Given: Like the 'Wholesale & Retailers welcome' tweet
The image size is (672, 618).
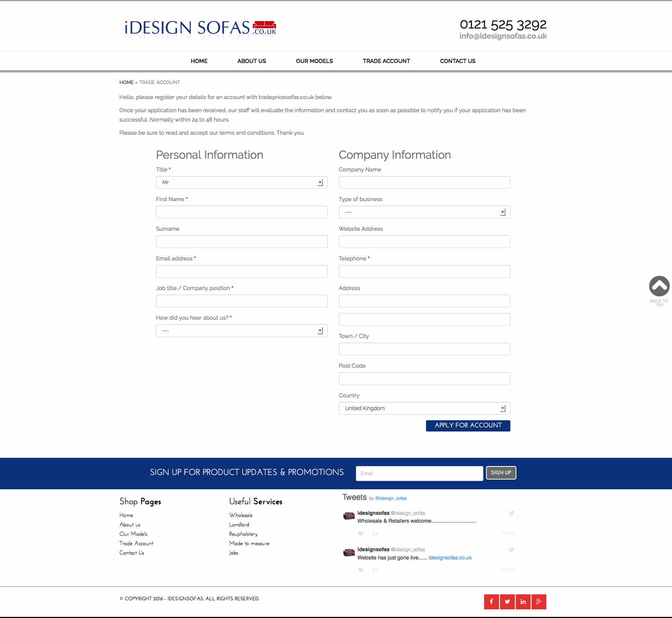Looking at the screenshot, I should click(361, 534).
